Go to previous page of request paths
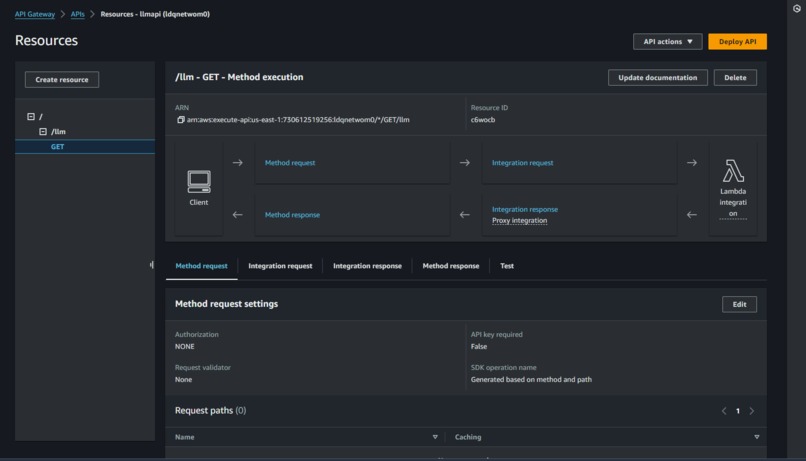Screen dimensions: 806x461 click(724, 411)
